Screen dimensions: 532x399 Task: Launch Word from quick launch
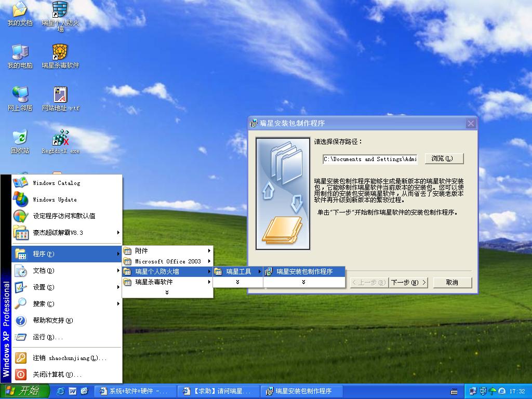point(73,391)
